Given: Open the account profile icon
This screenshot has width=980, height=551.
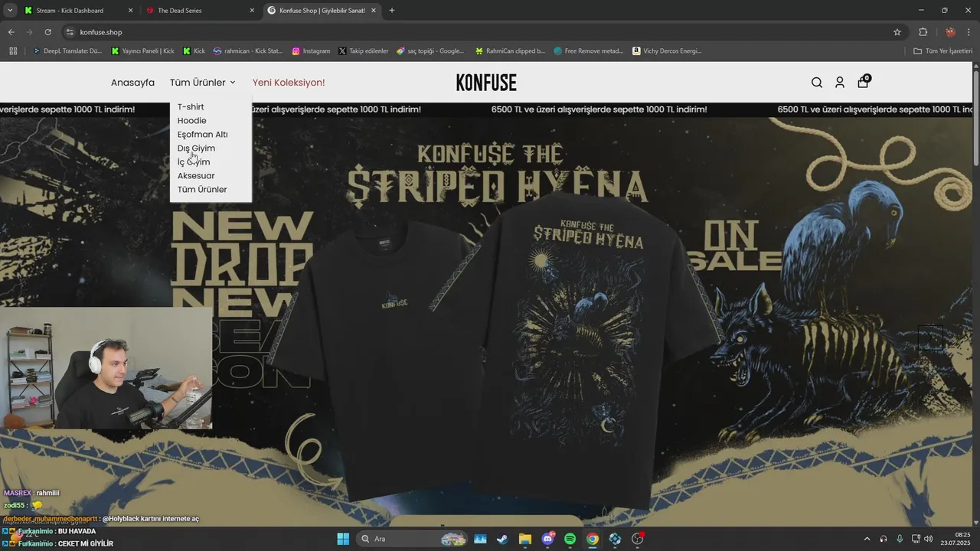Looking at the screenshot, I should tap(840, 83).
